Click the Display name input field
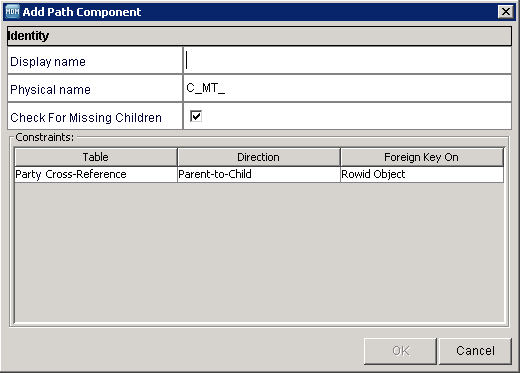Image resolution: width=520 pixels, height=373 pixels. (x=347, y=60)
